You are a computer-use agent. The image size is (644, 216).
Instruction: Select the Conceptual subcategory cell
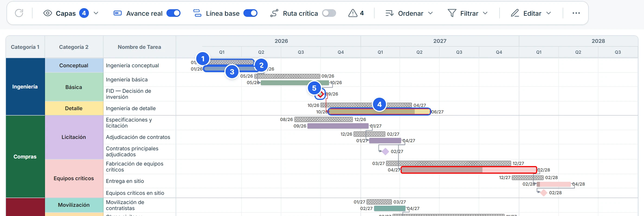(74, 65)
